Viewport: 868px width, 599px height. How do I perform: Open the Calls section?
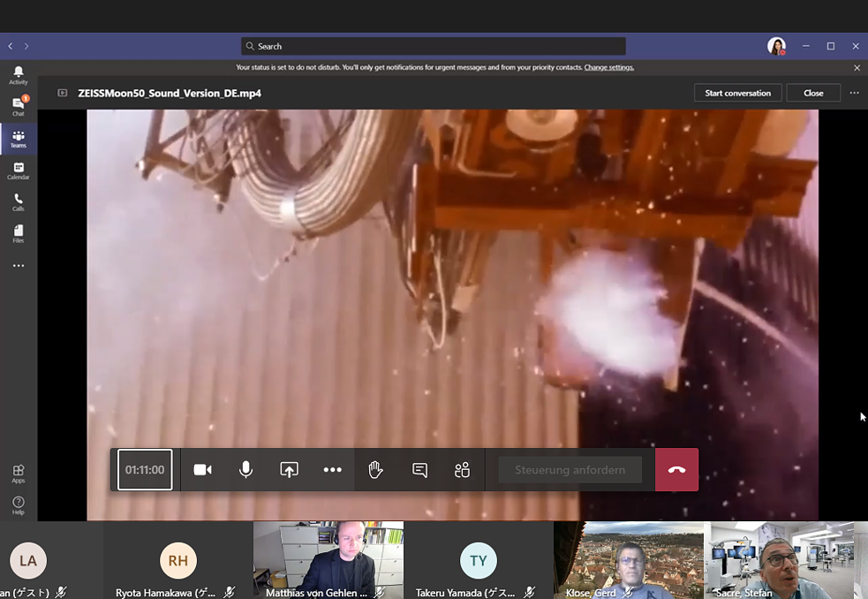click(19, 202)
